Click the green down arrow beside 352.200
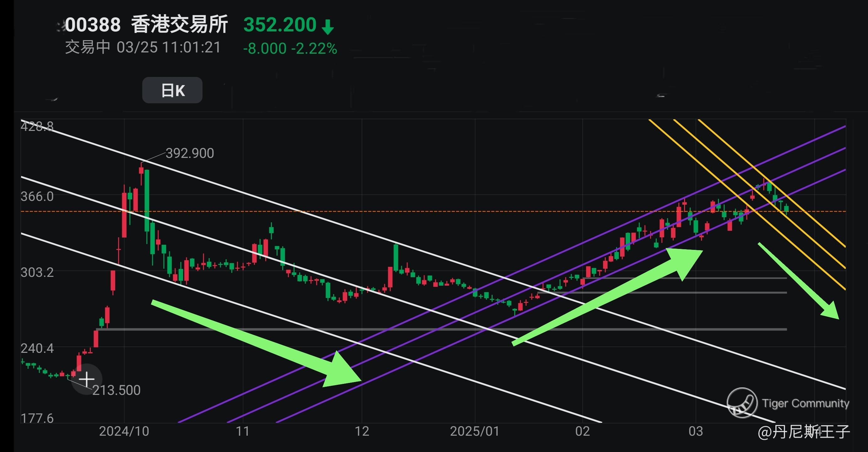Screen dimensions: 868x452 click(x=327, y=27)
